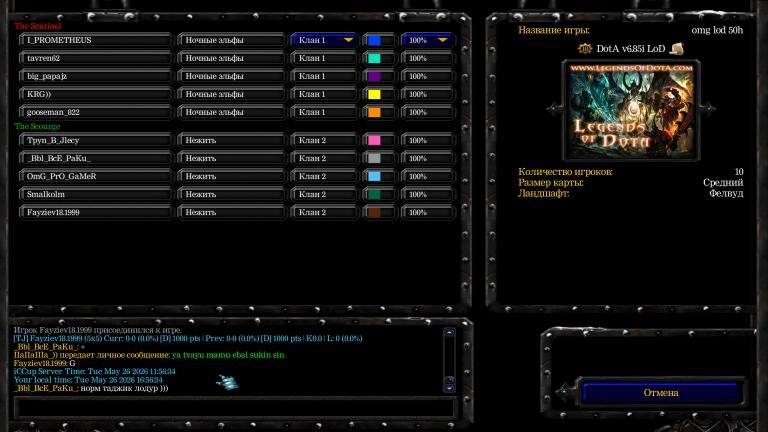This screenshot has height=432, width=768.
Task: Click the brown color swatch of Fayziev18.1999
Action: click(x=374, y=213)
